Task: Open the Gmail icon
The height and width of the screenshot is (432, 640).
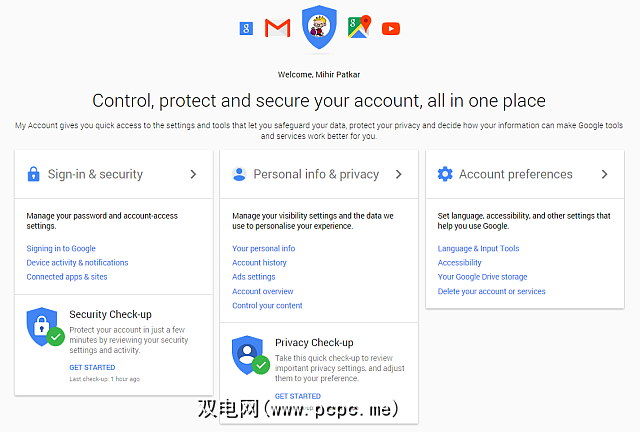Action: (277, 28)
